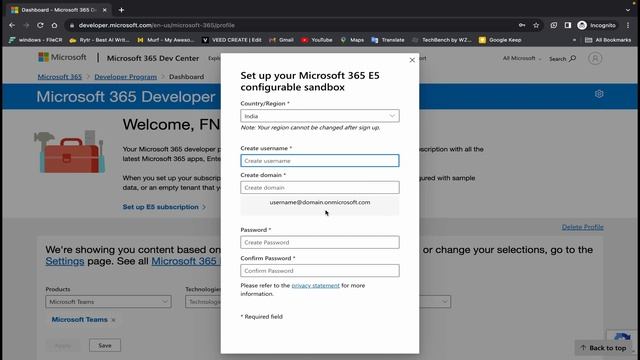Open the windows - FileCR bookmark

[x=36, y=40]
